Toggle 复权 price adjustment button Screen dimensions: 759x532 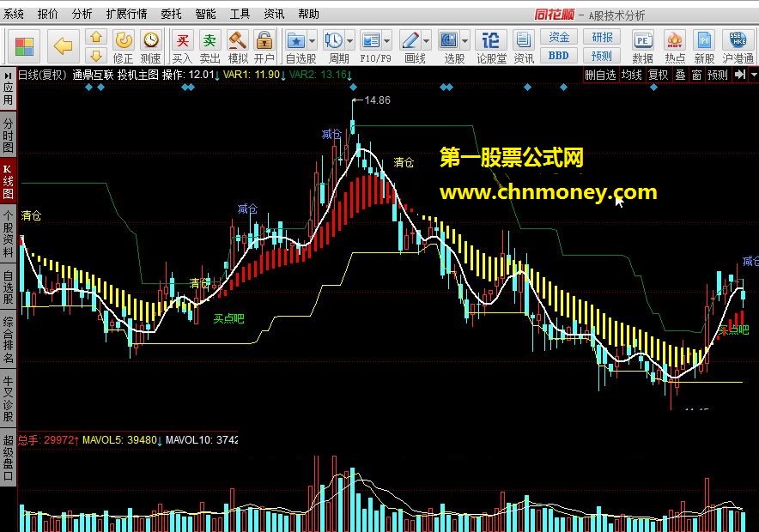point(659,75)
